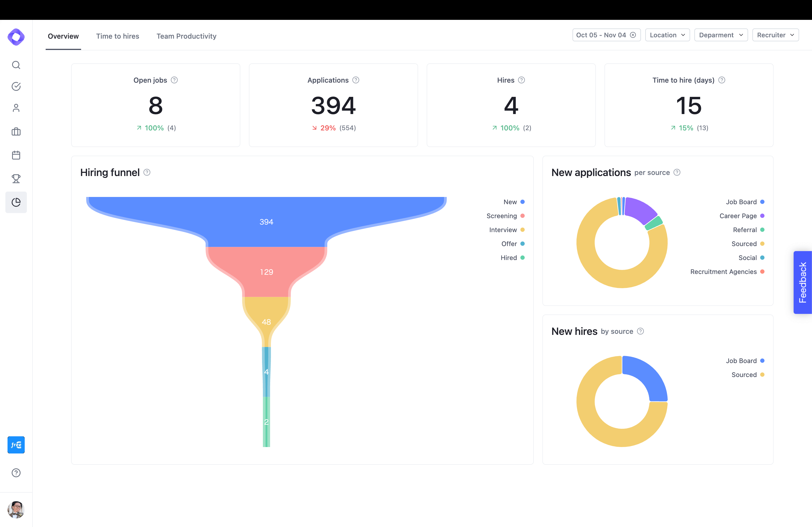
Task: Clear the Oct 05 - Nov 04 date filter
Action: tap(633, 35)
